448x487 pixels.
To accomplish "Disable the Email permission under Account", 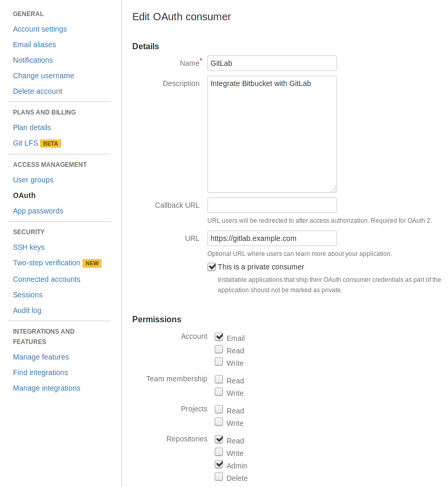I will [x=219, y=336].
